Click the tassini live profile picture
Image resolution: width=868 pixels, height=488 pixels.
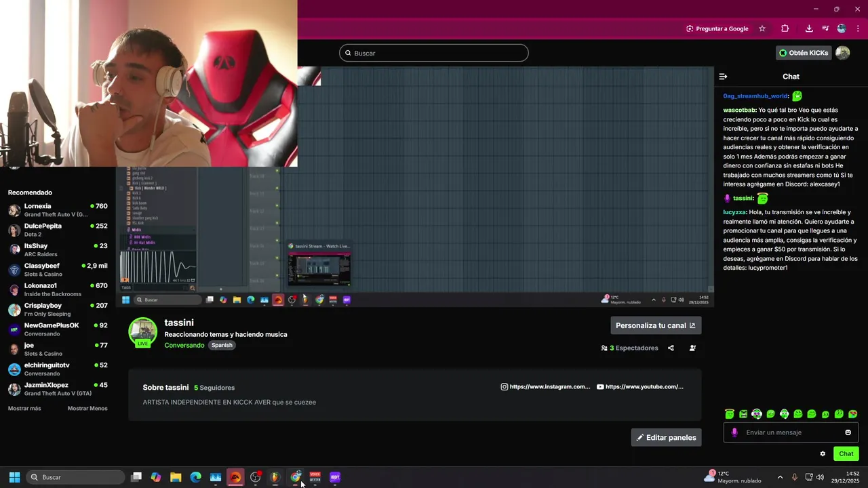[x=142, y=331]
